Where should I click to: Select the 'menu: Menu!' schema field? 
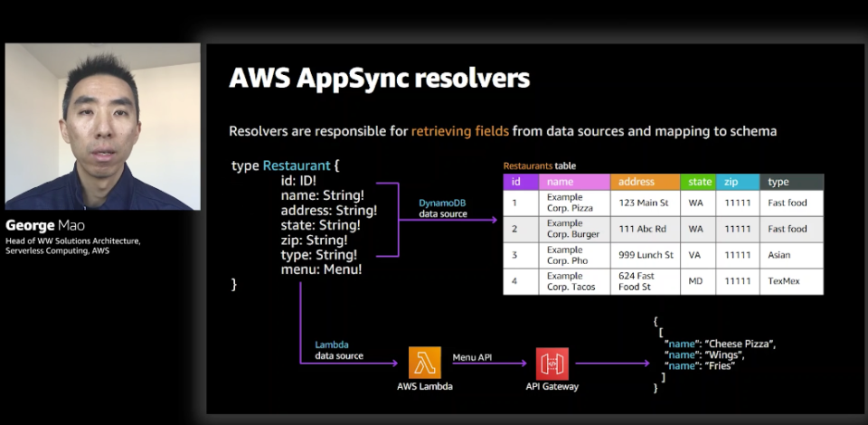[321, 270]
